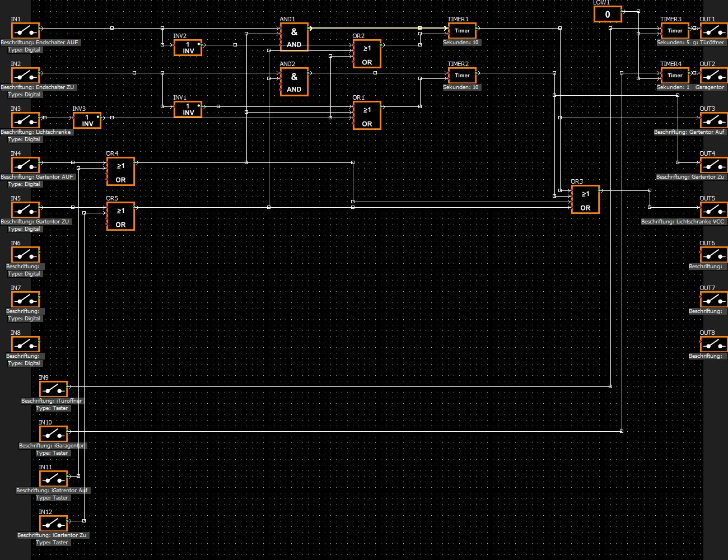Click the OUT8 output block

point(713,344)
